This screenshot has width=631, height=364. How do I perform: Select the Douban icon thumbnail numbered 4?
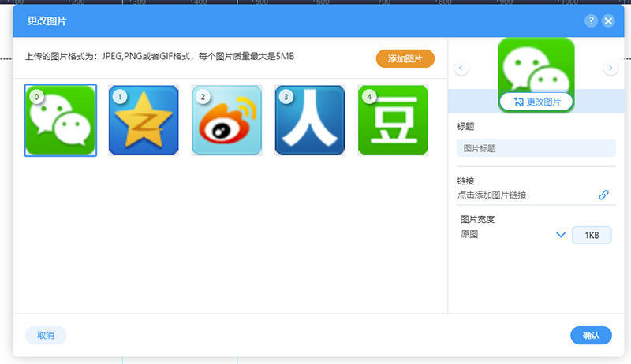[393, 120]
